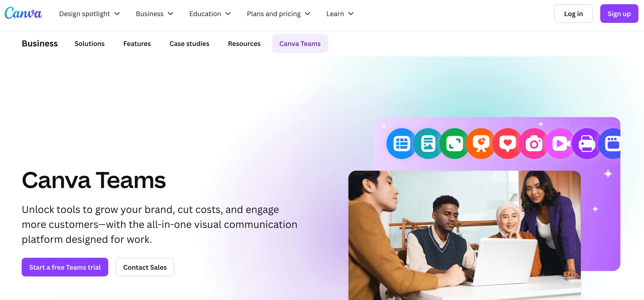Open the Learn dropdown
The width and height of the screenshot is (644, 300).
click(339, 14)
